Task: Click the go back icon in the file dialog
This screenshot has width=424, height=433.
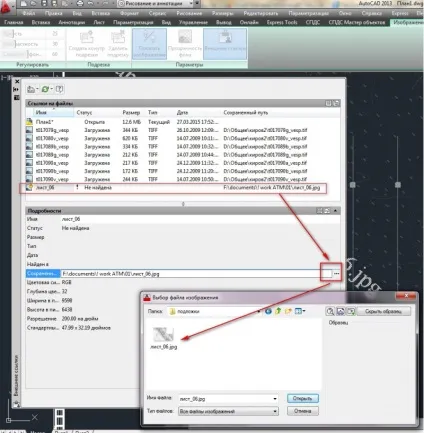Action: coord(268,311)
